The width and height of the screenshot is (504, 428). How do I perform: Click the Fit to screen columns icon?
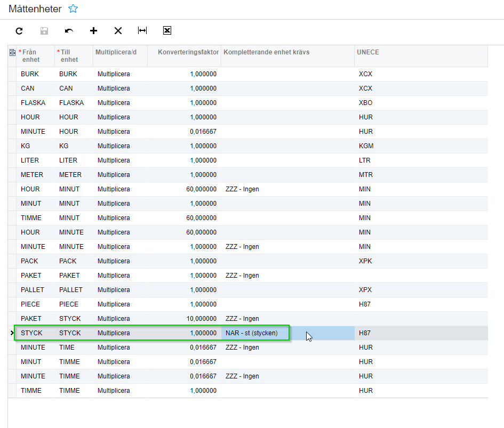(x=142, y=31)
